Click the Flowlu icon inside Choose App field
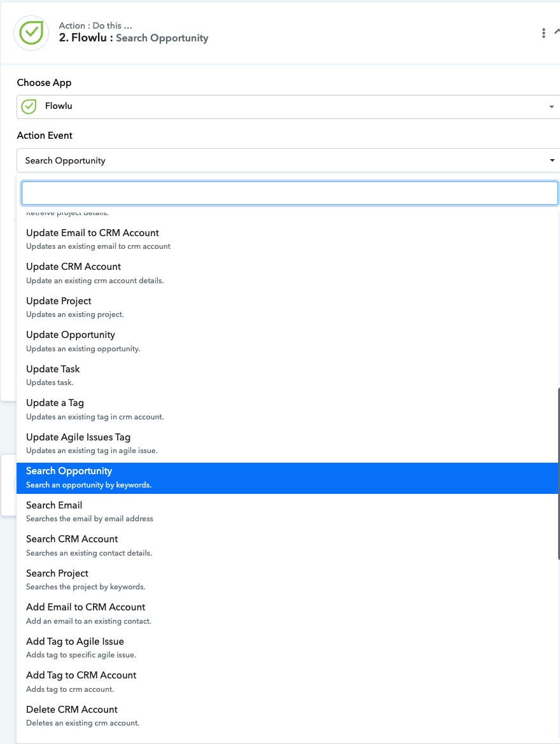 point(29,106)
